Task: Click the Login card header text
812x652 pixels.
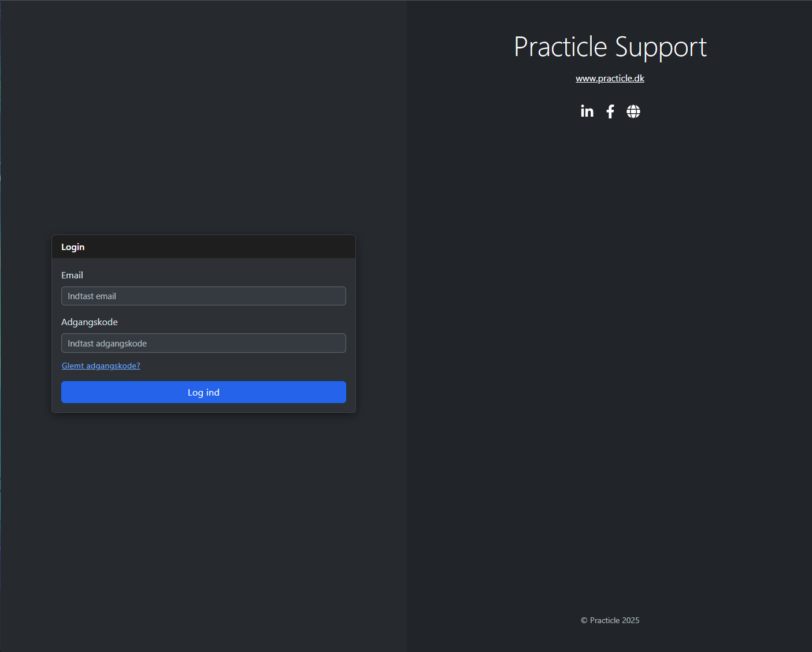Action: (73, 247)
